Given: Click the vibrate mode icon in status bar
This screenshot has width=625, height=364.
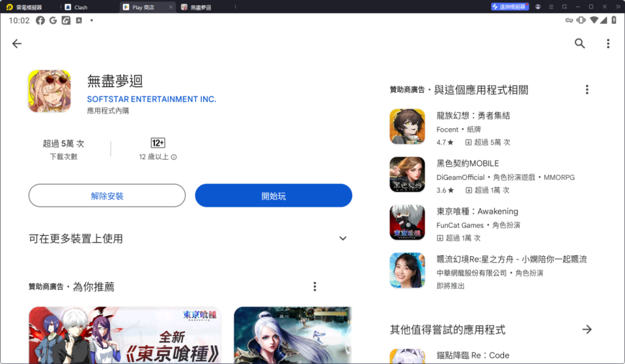Looking at the screenshot, I should point(581,20).
